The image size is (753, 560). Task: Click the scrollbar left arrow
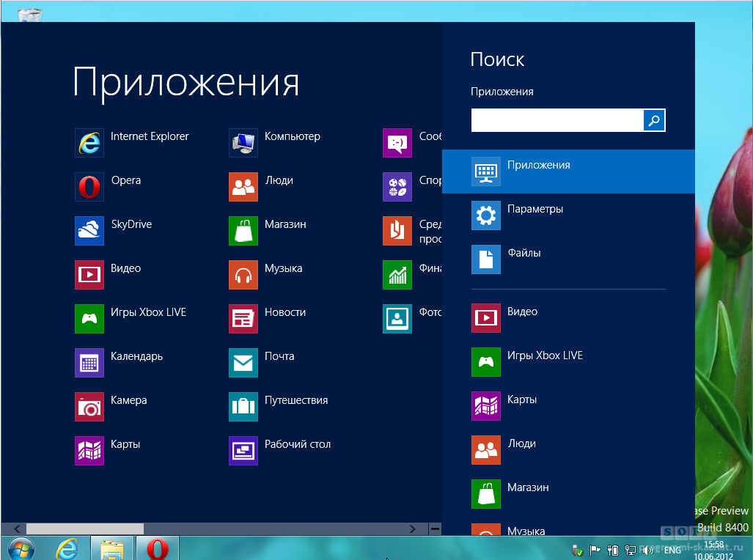point(17,528)
